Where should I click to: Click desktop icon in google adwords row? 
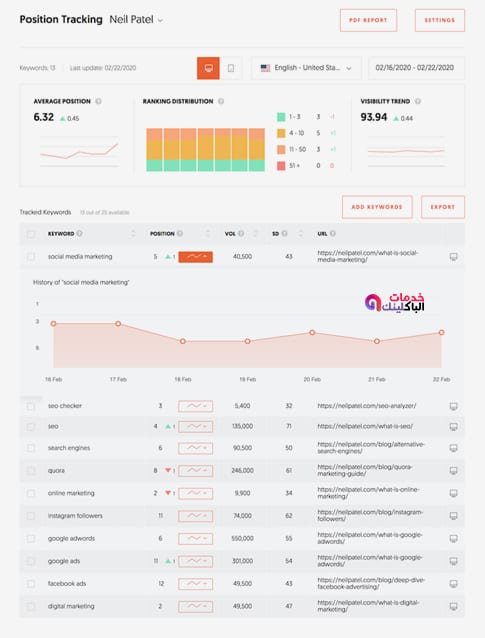453,539
